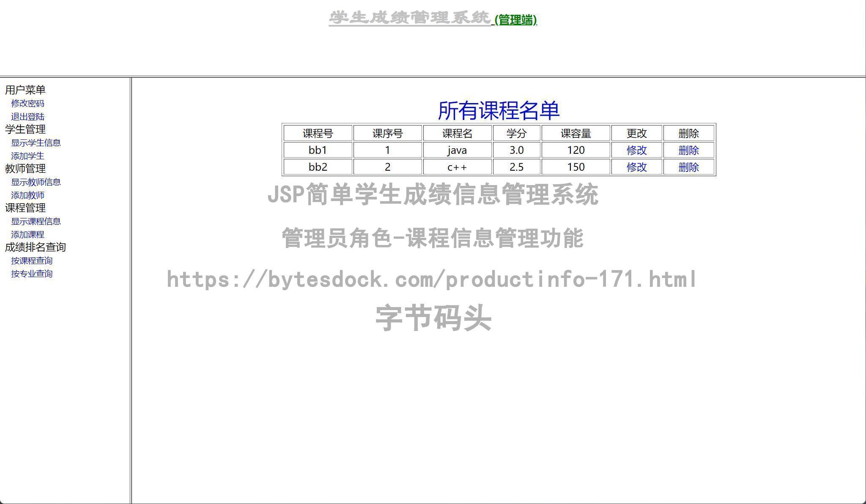Viewport: 866px width, 504px height.
Task: Select 课程管理 section heading
Action: pos(25,208)
